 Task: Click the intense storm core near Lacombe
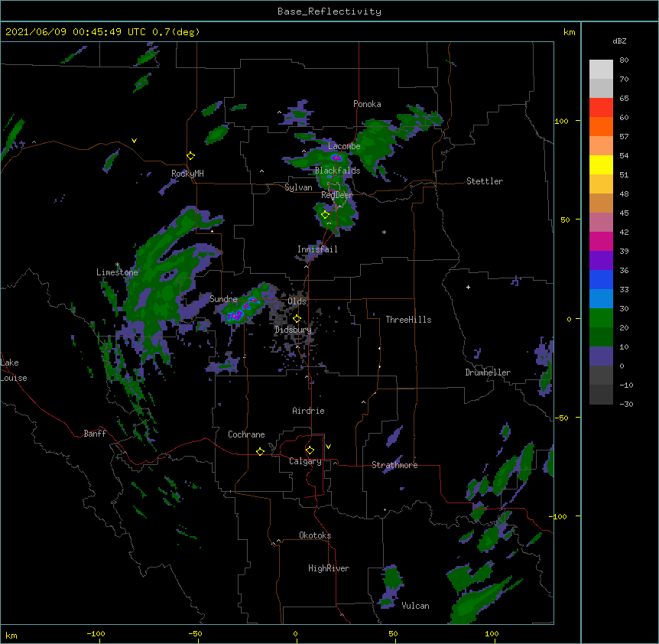pos(336,158)
